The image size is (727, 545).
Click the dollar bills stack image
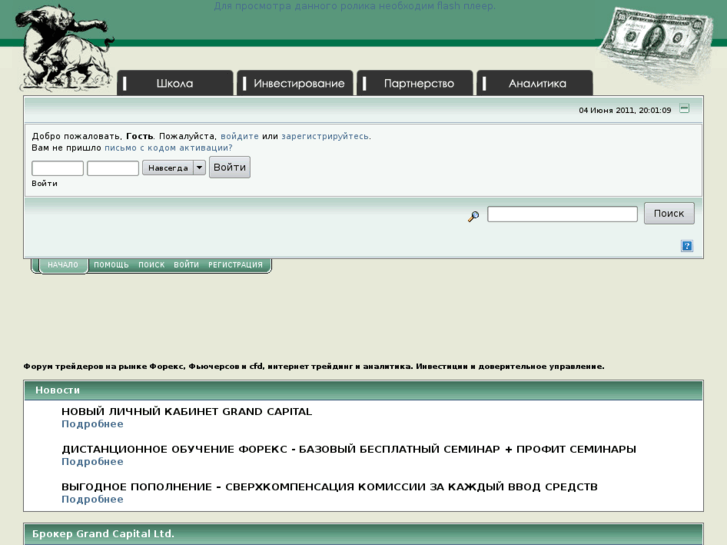(x=657, y=45)
